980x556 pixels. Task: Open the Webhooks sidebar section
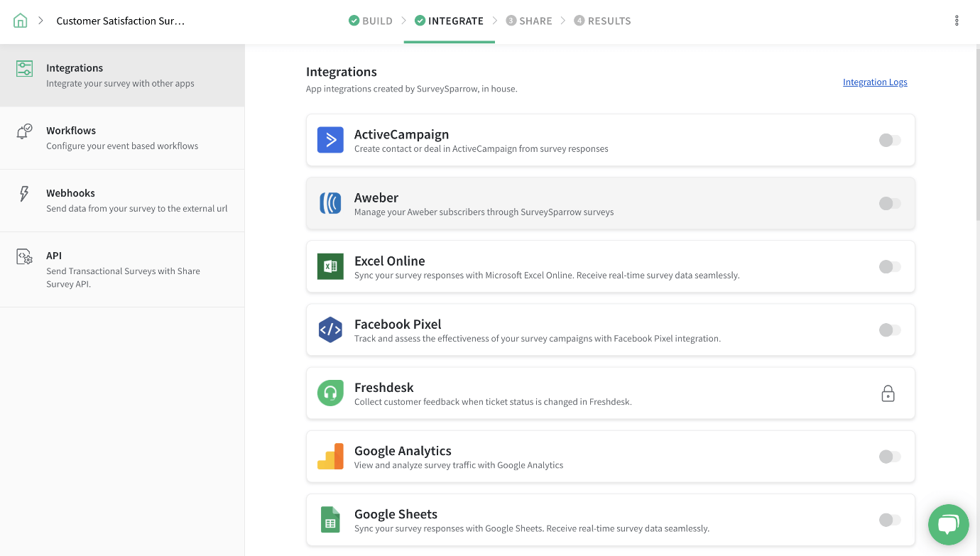pyautogui.click(x=122, y=200)
